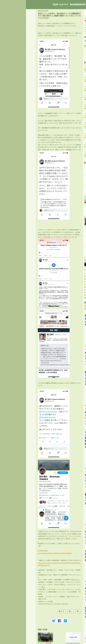Click the #Horiguchi Hidetoshi hashtag at tags end

pyautogui.click(x=61, y=604)
